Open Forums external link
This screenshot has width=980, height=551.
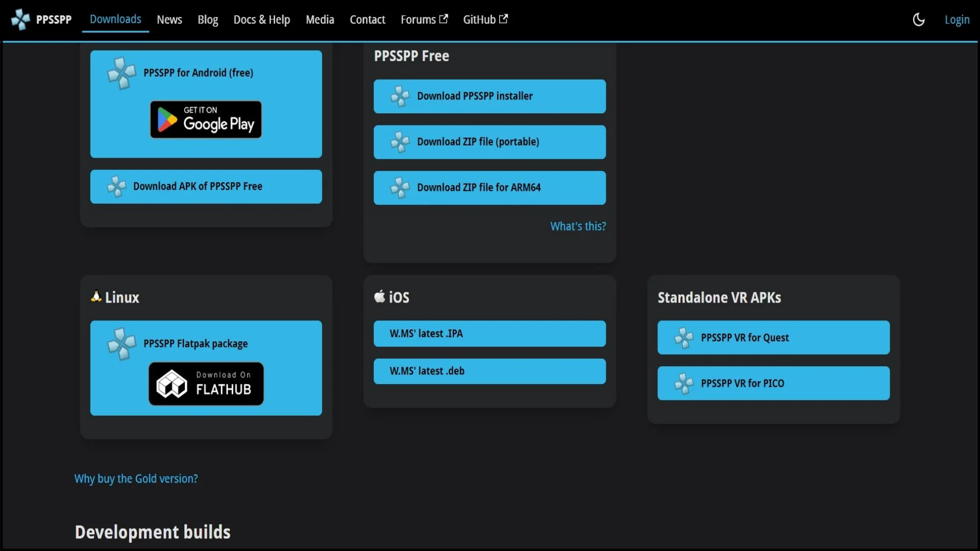(424, 20)
